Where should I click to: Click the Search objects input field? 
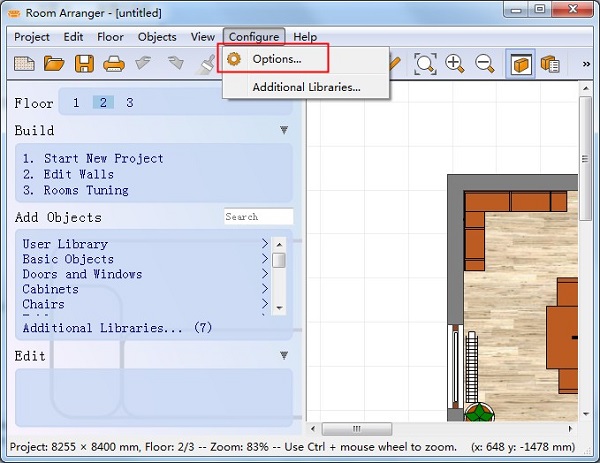(258, 217)
